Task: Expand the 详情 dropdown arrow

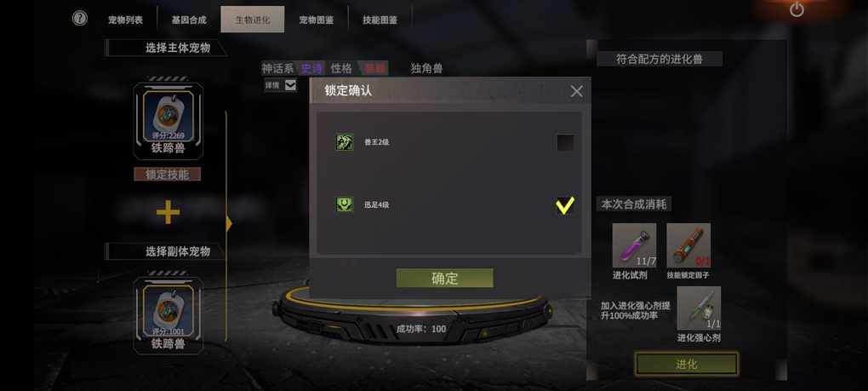Action: point(291,85)
